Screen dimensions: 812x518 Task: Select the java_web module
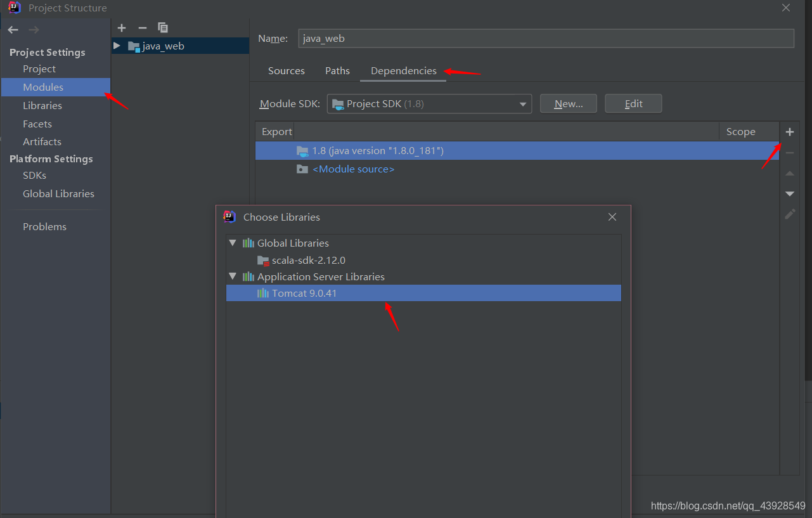coord(180,46)
